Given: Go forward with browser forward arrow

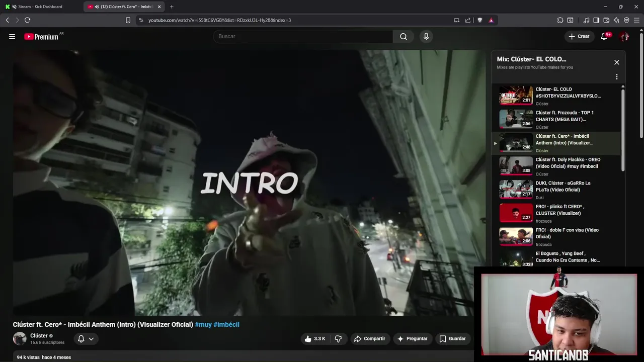Looking at the screenshot, I should coord(17,20).
